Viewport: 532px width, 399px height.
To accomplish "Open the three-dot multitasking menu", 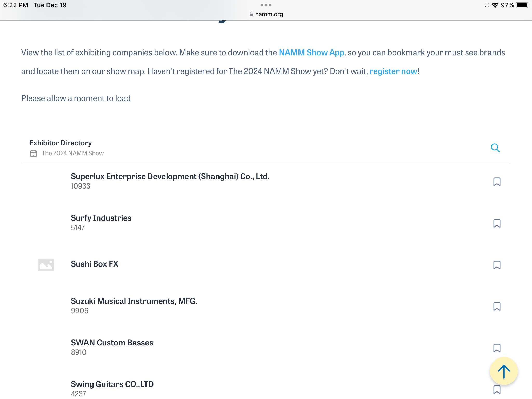I will (266, 5).
